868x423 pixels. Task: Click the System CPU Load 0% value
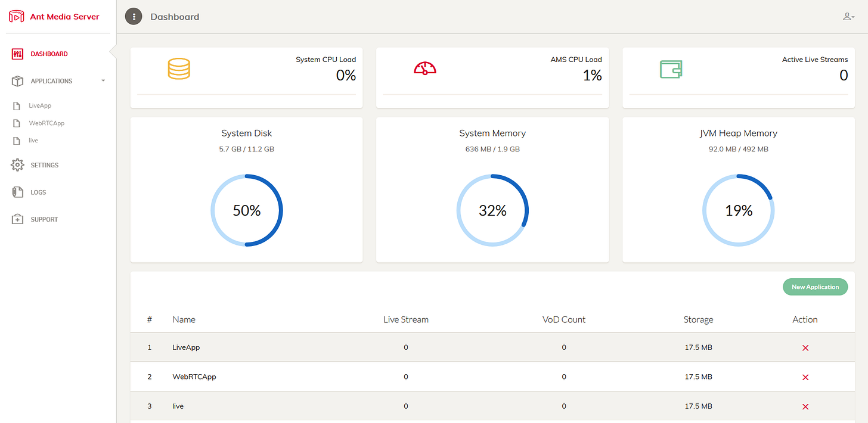point(346,76)
